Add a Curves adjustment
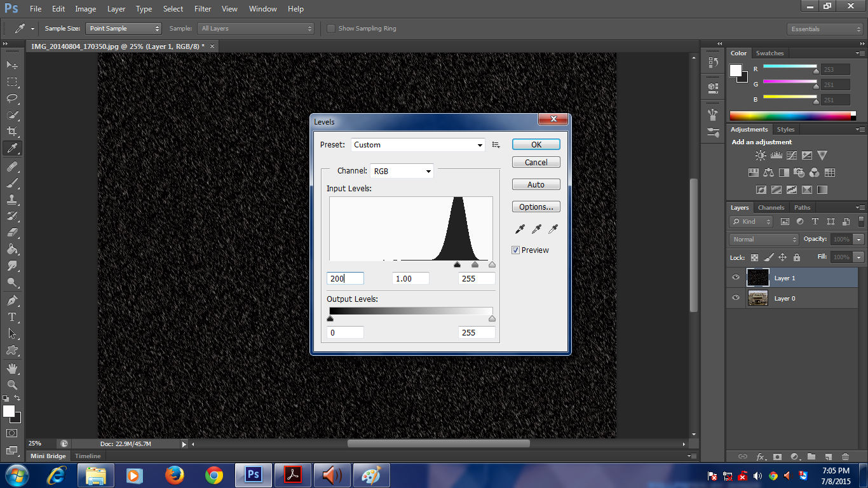Image resolution: width=868 pixels, height=488 pixels. 791,155
